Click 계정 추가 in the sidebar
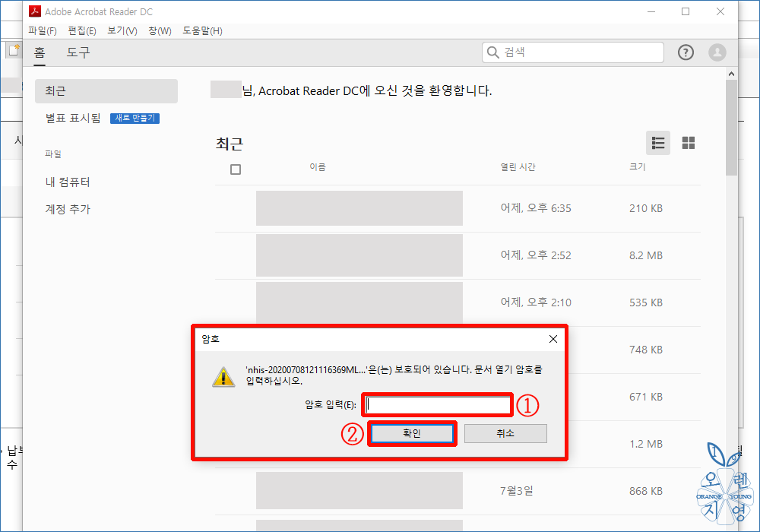The height and width of the screenshot is (532, 760). (x=68, y=209)
